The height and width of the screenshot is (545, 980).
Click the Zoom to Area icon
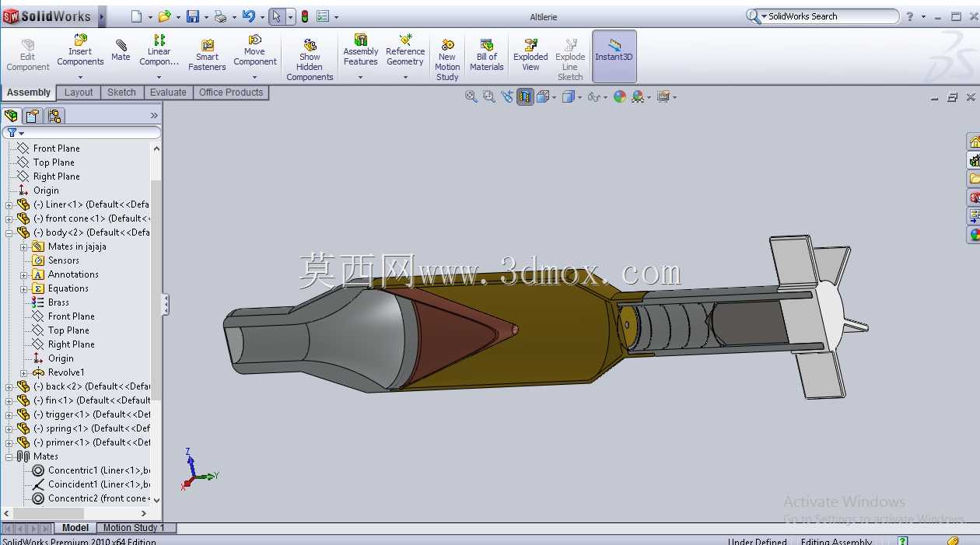[x=489, y=96]
